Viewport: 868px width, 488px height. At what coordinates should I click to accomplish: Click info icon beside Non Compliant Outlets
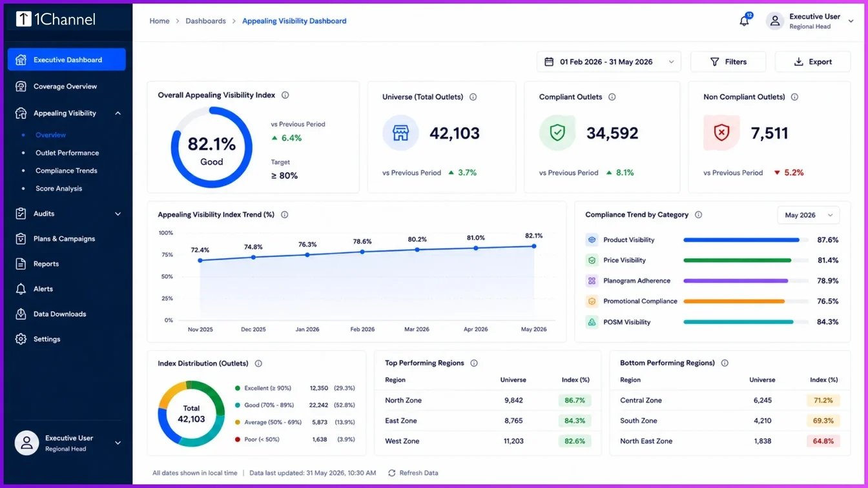coord(794,97)
